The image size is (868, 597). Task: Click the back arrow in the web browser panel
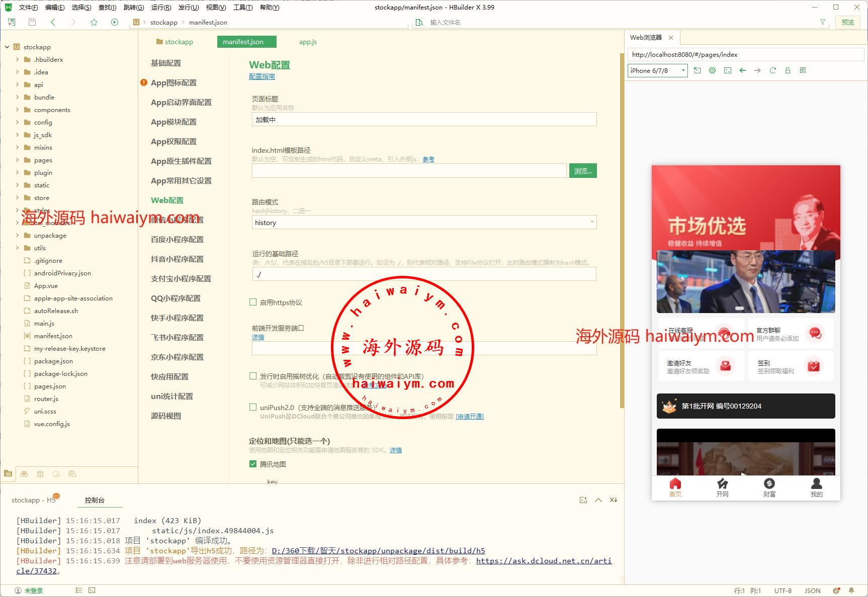tap(743, 71)
